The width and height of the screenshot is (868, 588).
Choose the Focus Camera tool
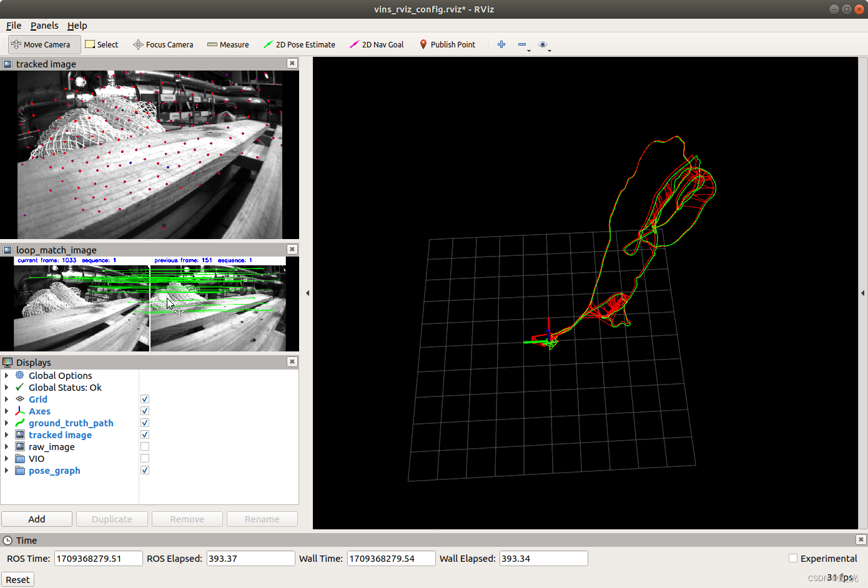click(x=163, y=44)
